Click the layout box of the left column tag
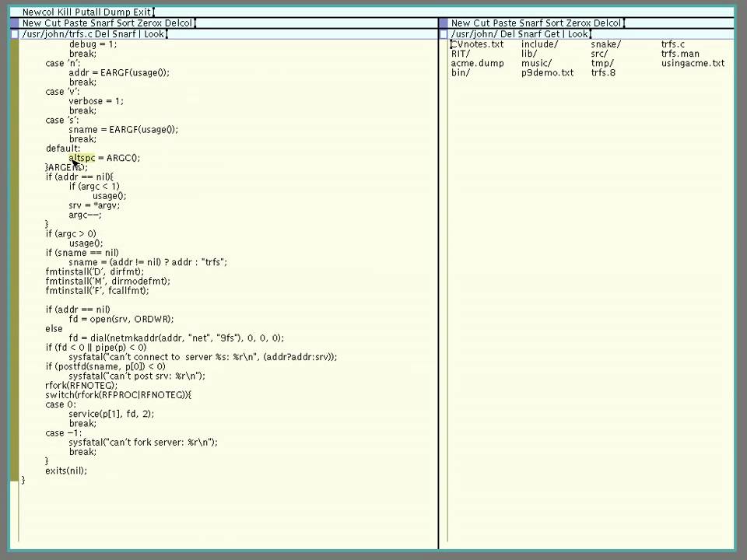 click(14, 23)
